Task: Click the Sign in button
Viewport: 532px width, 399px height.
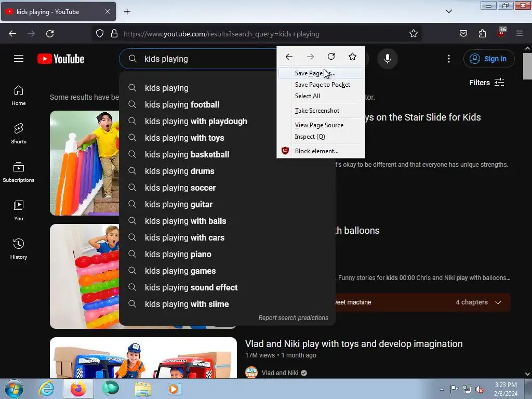Action: coord(488,59)
